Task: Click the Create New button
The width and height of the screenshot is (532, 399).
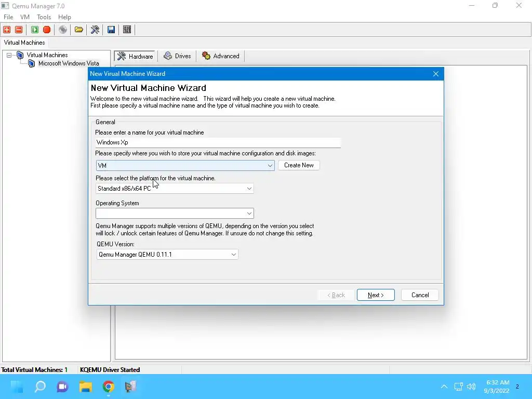Action: 299,165
